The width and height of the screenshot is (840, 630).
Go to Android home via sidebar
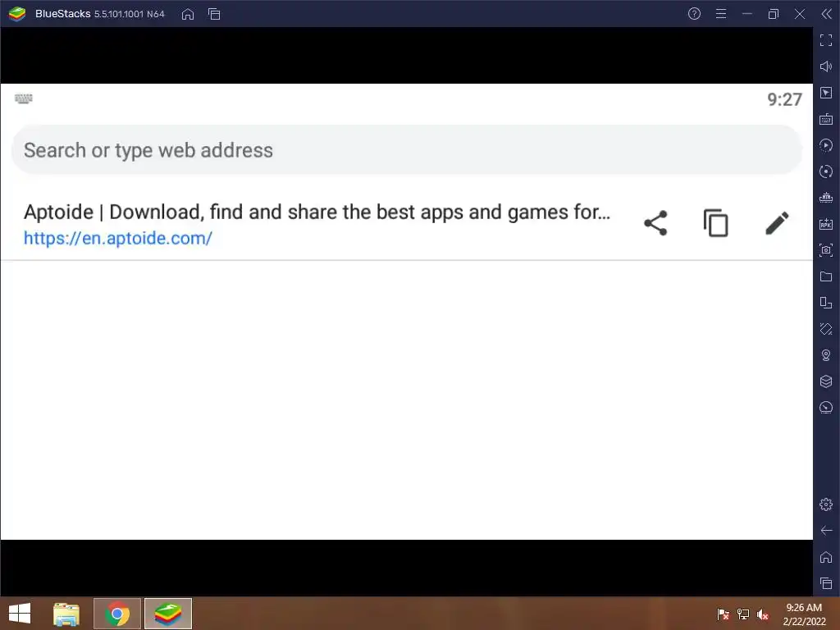826,557
